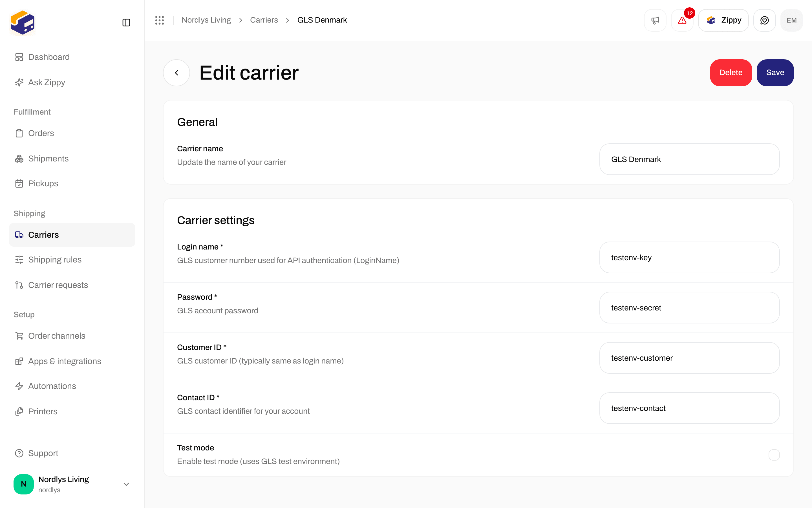Viewport: 812px width, 508px height.
Task: Edit the Contact ID field
Action: [689, 408]
